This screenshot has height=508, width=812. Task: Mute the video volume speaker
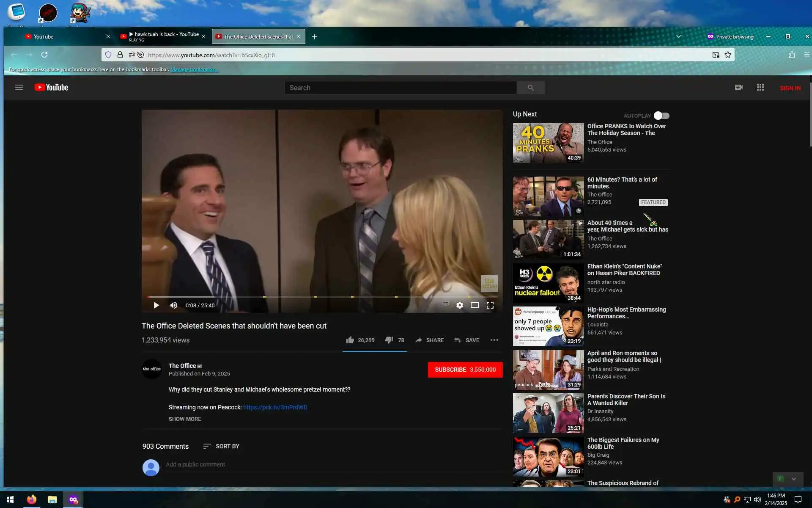[x=173, y=305]
